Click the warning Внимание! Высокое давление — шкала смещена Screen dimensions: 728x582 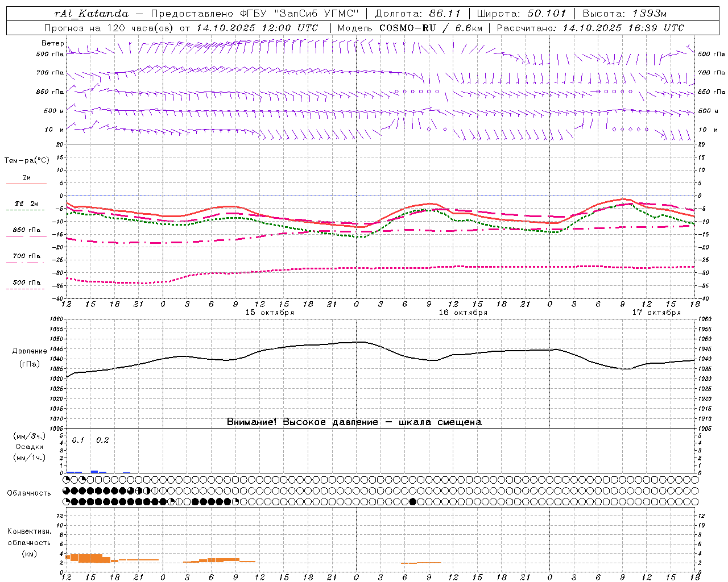354,422
